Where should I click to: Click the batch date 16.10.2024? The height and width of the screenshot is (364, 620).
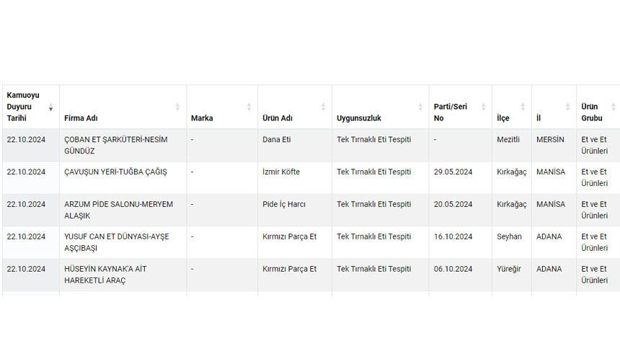453,236
